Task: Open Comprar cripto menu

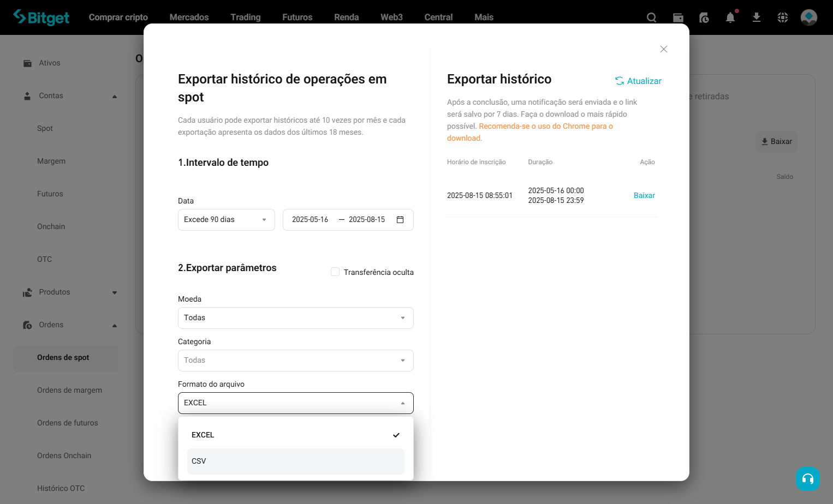Action: tap(118, 17)
